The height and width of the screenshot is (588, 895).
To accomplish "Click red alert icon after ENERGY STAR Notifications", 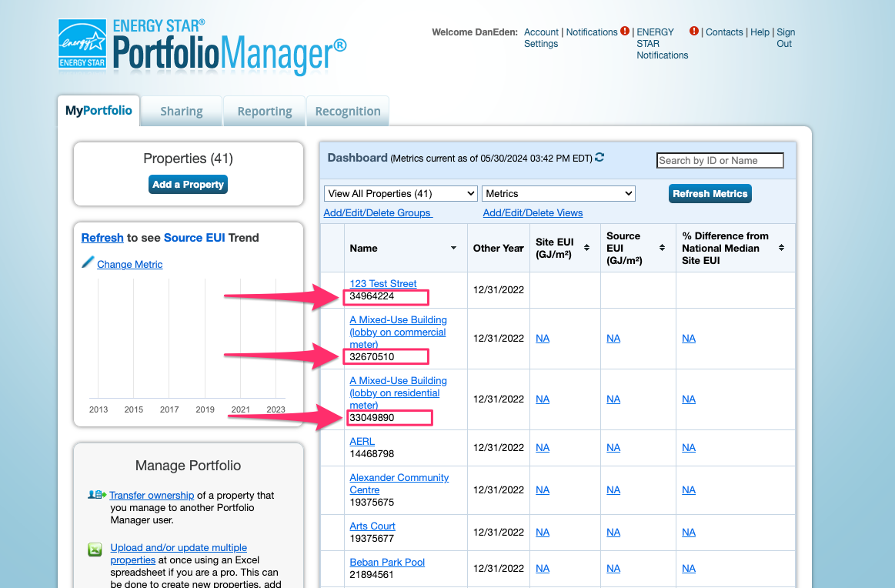I will pyautogui.click(x=693, y=31).
